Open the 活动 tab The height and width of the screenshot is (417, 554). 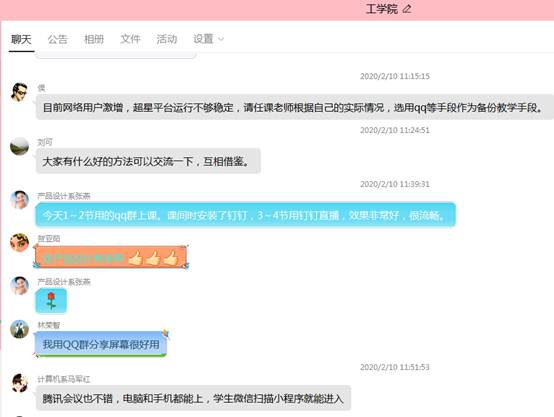tap(167, 39)
